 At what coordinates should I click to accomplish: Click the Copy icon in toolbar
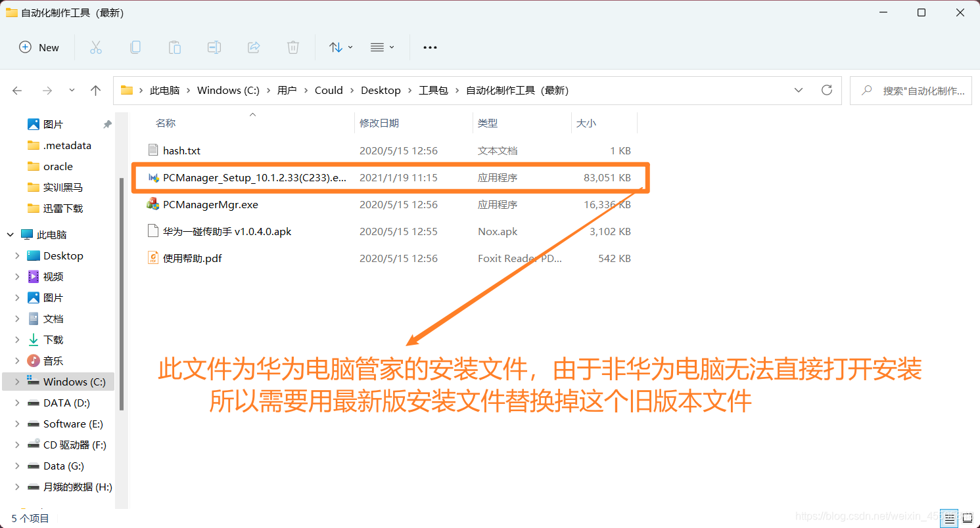(135, 47)
